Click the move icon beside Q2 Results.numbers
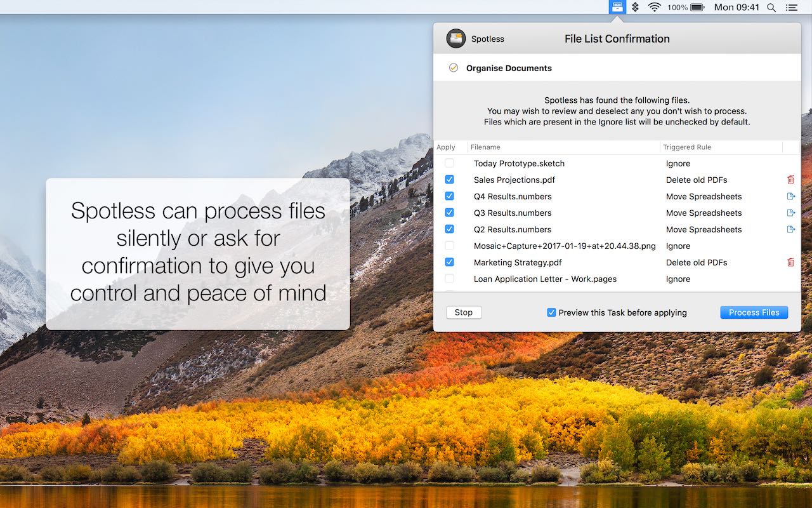Viewport: 812px width, 508px height. click(790, 229)
